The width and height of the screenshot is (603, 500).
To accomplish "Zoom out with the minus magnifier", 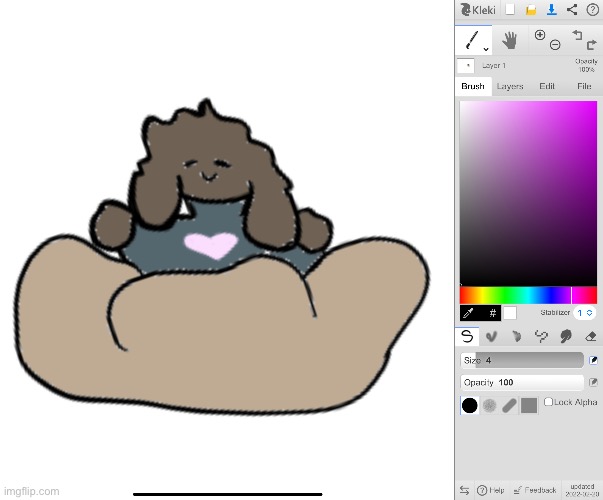I will click(x=555, y=45).
